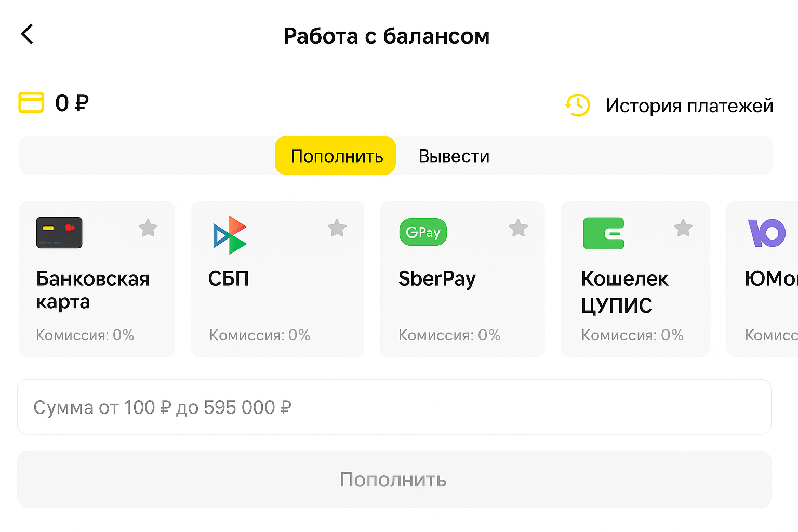Image resolution: width=798 pixels, height=532 pixels.
Task: Click the bank card icon on Банковская карта
Action: [59, 232]
